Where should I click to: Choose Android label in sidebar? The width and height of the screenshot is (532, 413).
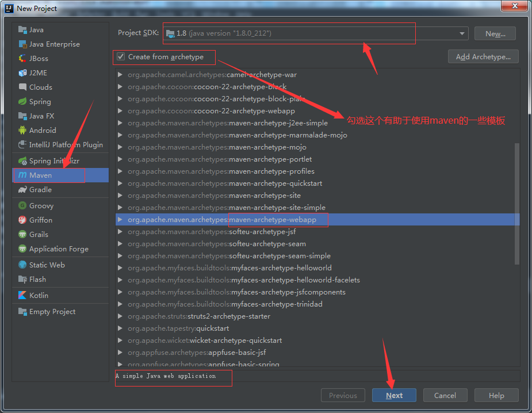[43, 131]
